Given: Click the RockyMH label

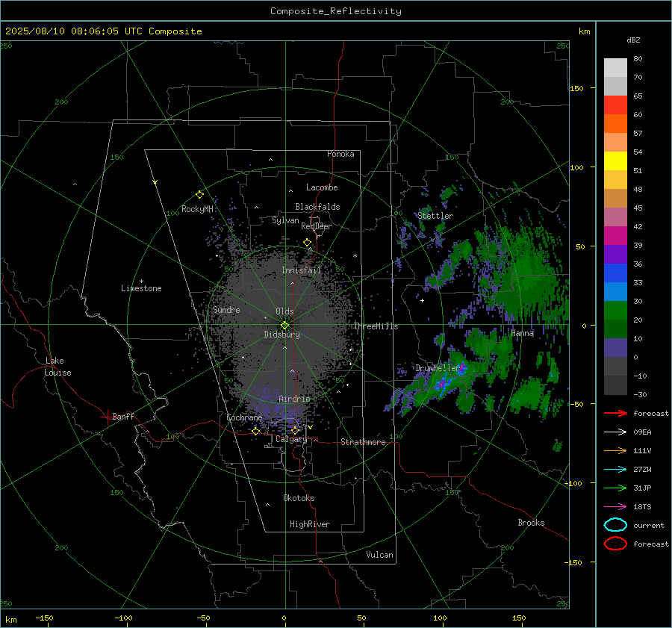Looking at the screenshot, I should (197, 209).
